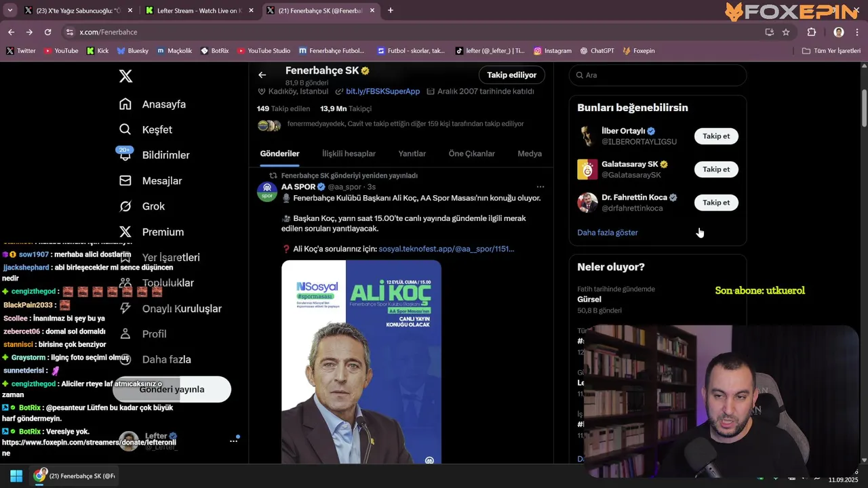Open Chrome profile avatar
Viewport: 868px width, 488px height.
pyautogui.click(x=839, y=32)
